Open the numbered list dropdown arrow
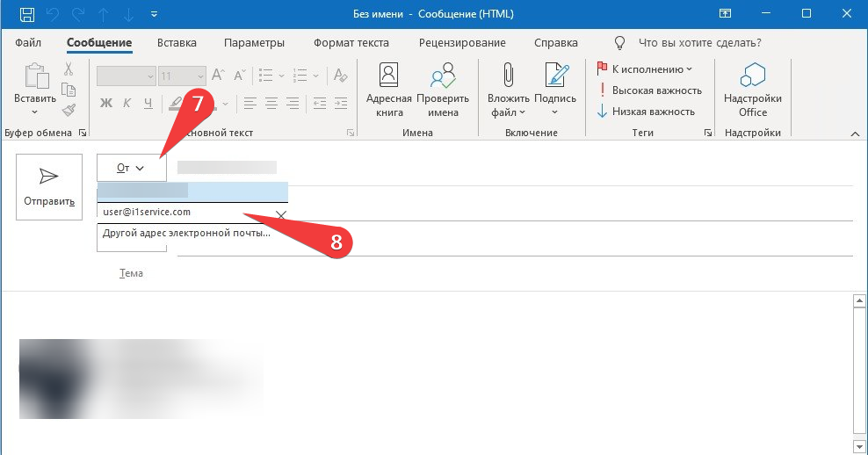This screenshot has height=455, width=868. click(x=315, y=76)
